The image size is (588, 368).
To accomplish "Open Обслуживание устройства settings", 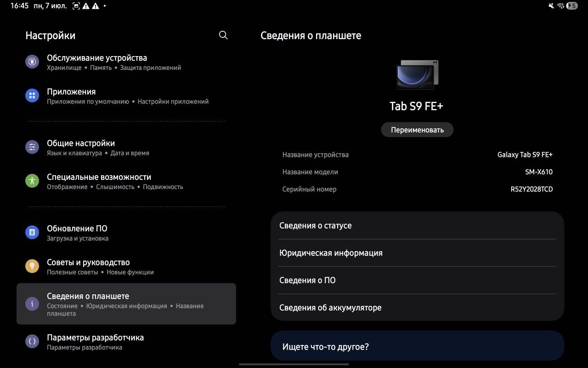I will pos(126,62).
